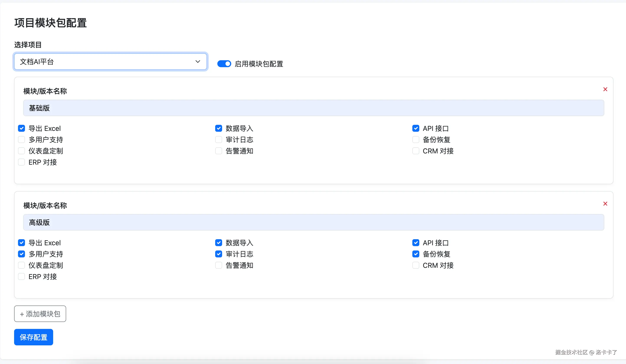Edit the 高级版 module name field
The width and height of the screenshot is (626, 364).
coord(313,222)
